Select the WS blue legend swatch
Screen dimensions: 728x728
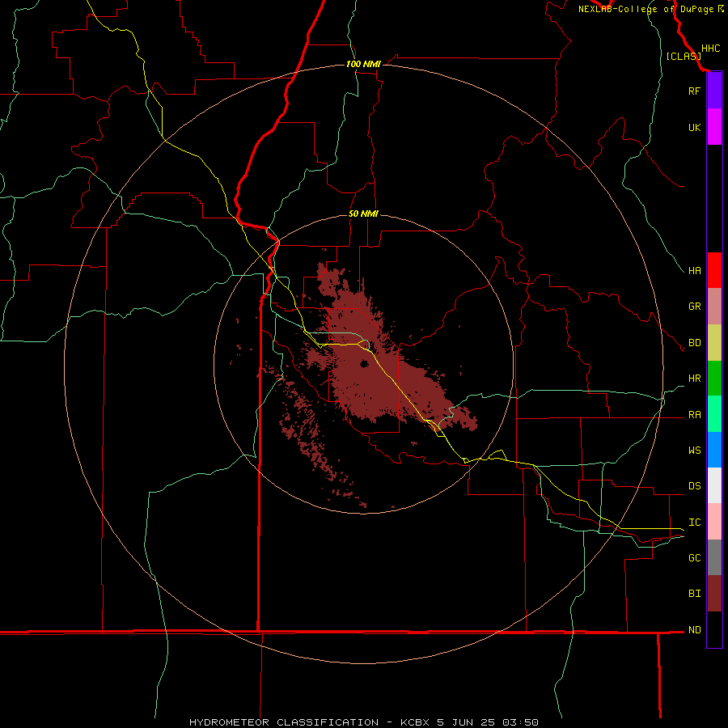(714, 450)
